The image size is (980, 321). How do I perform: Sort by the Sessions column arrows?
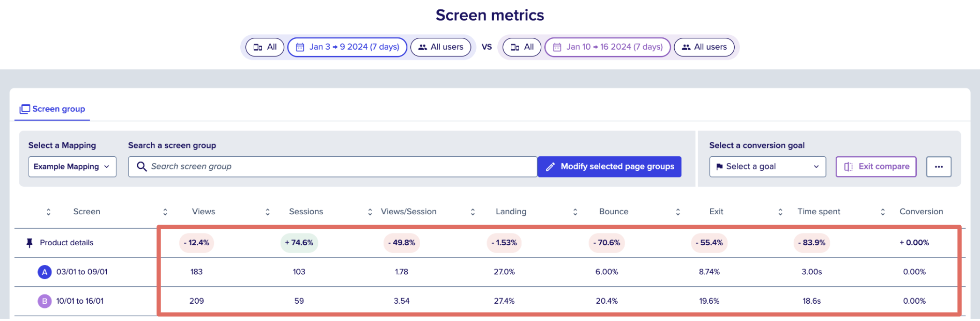click(268, 212)
